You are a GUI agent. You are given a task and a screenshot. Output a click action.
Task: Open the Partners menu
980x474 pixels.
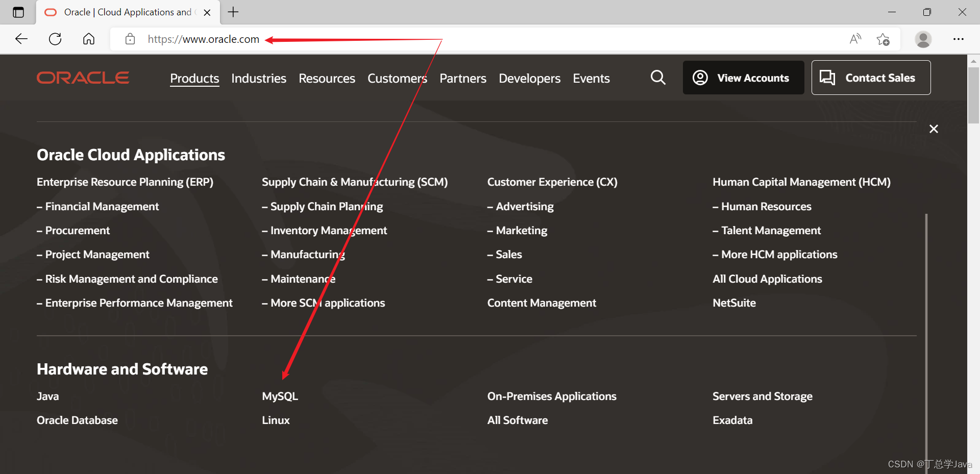[x=463, y=79]
